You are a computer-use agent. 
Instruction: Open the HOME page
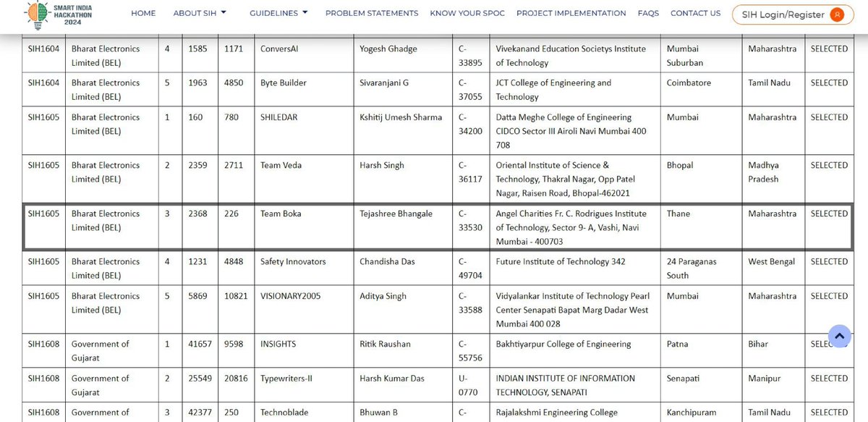click(x=143, y=13)
